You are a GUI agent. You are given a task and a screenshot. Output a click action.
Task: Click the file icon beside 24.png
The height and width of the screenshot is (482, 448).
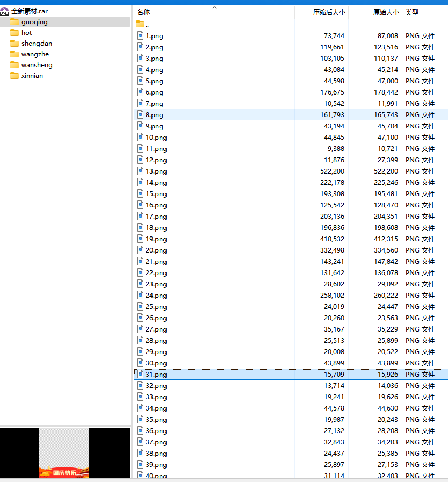click(x=140, y=296)
